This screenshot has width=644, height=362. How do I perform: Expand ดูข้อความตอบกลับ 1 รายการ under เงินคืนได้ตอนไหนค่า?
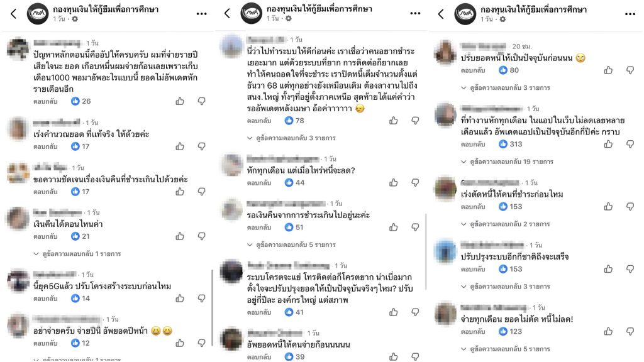[77, 254]
